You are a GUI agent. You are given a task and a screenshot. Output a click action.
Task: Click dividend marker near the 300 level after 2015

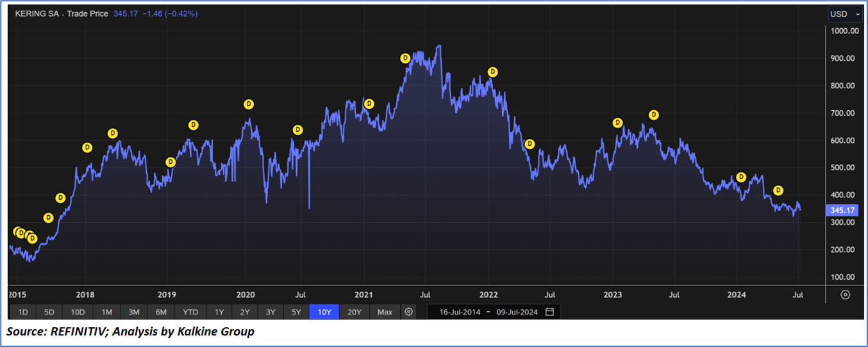pyautogui.click(x=48, y=218)
